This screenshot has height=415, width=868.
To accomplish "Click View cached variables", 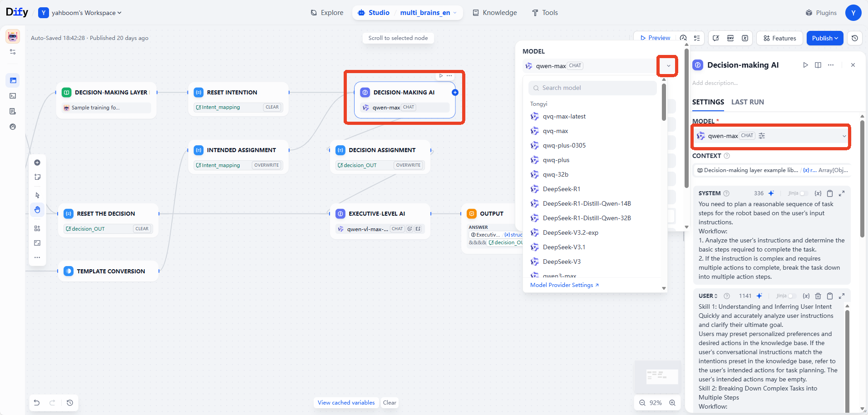I will (346, 403).
